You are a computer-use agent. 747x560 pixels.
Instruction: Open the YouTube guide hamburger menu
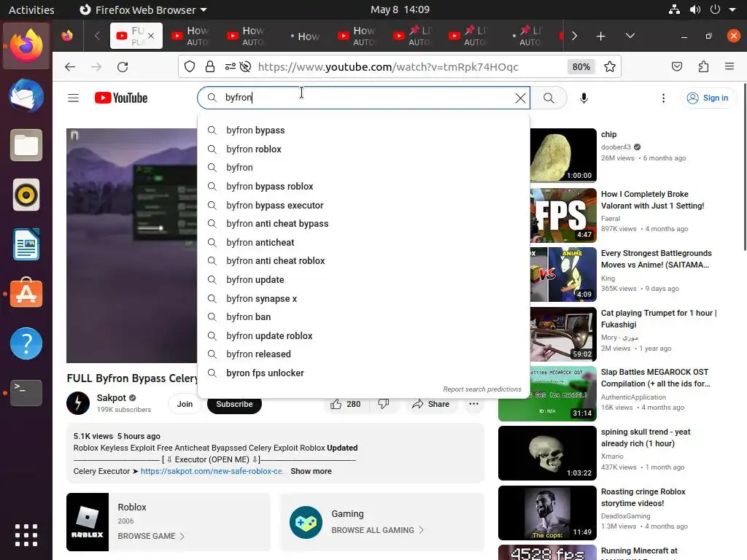74,98
